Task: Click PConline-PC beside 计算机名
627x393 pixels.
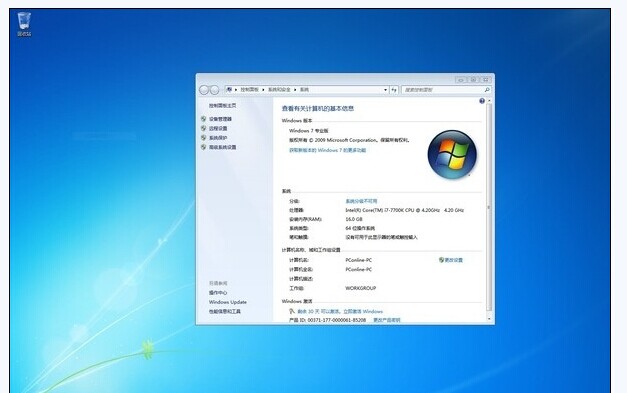Action: click(359, 260)
